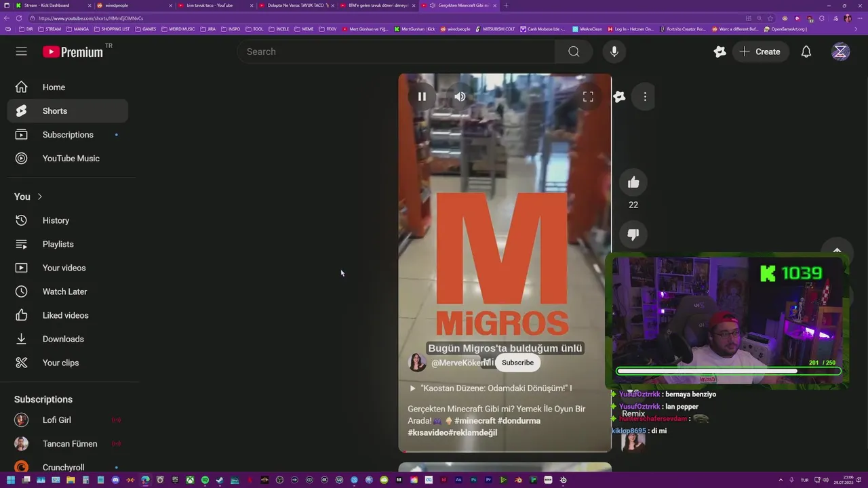Click the search magnifier button

tap(574, 52)
